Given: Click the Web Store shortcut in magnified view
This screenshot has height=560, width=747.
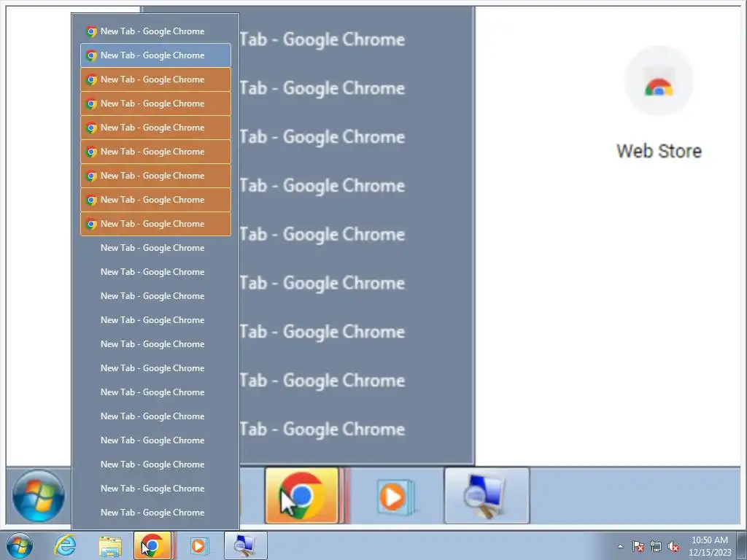Looking at the screenshot, I should tap(659, 104).
